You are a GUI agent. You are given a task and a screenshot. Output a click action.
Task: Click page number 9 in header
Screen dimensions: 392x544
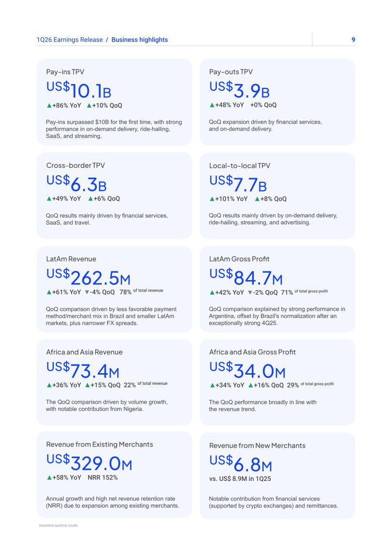(353, 40)
